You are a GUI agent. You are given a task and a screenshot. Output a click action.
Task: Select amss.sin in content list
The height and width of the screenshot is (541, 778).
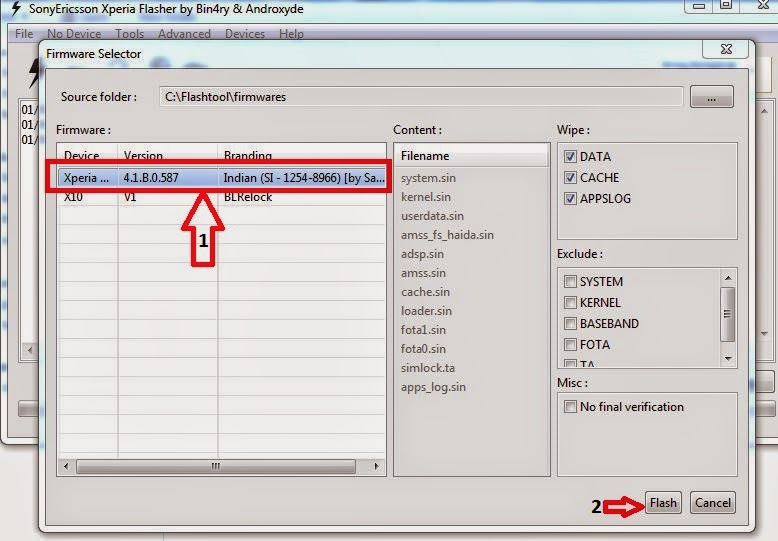click(x=423, y=273)
